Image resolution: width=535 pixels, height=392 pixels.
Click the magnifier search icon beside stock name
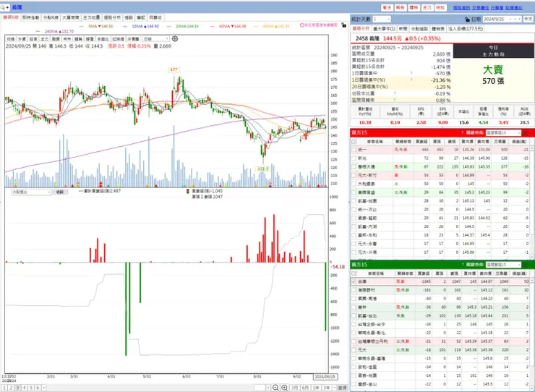pyautogui.click(x=3, y=7)
